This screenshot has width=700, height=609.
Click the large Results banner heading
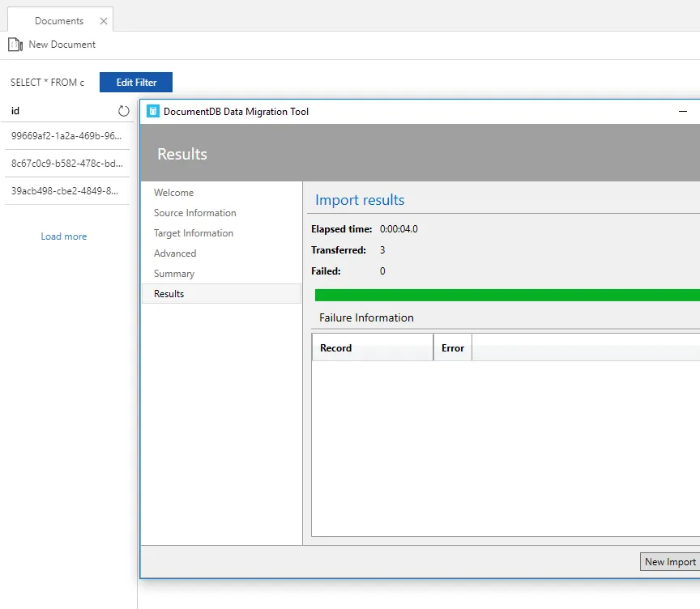pos(182,154)
